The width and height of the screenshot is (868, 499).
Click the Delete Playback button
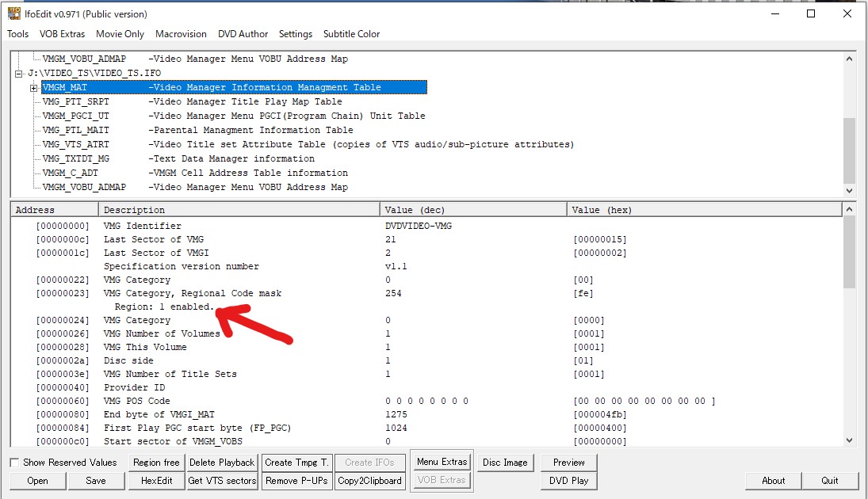[x=221, y=463]
